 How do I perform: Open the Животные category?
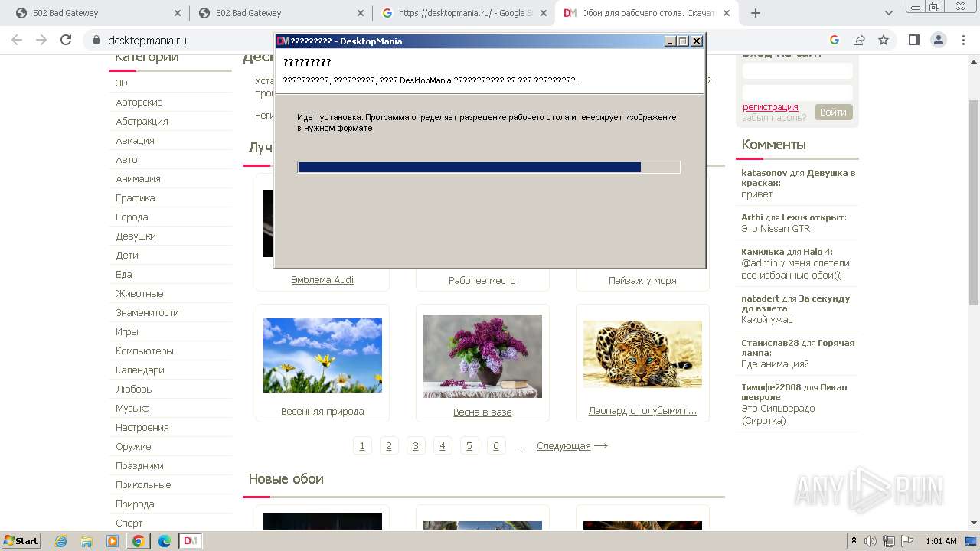(139, 293)
